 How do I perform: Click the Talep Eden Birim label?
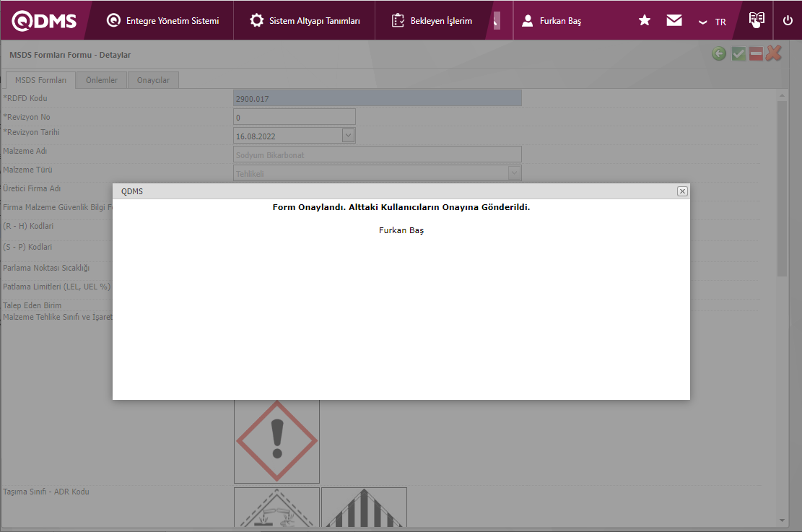pos(32,305)
